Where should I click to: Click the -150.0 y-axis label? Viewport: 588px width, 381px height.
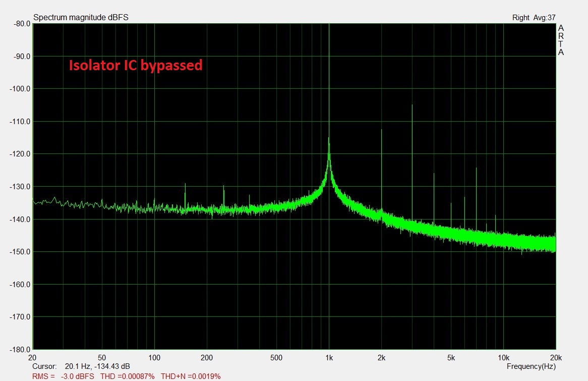pos(20,251)
